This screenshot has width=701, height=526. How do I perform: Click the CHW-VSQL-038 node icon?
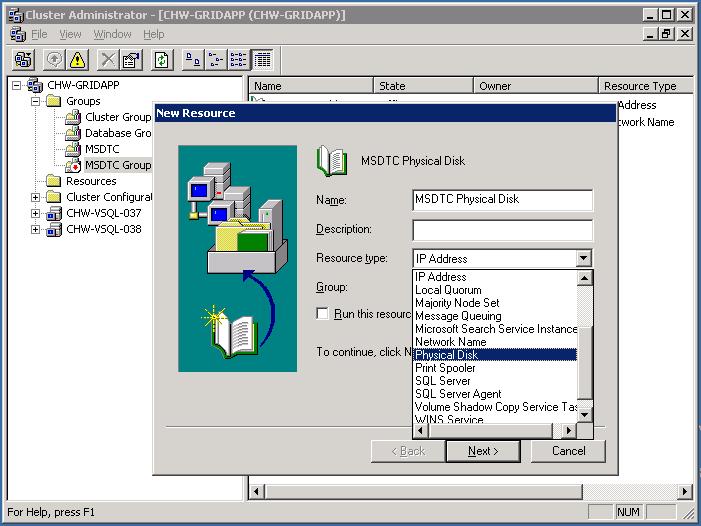coord(54,230)
